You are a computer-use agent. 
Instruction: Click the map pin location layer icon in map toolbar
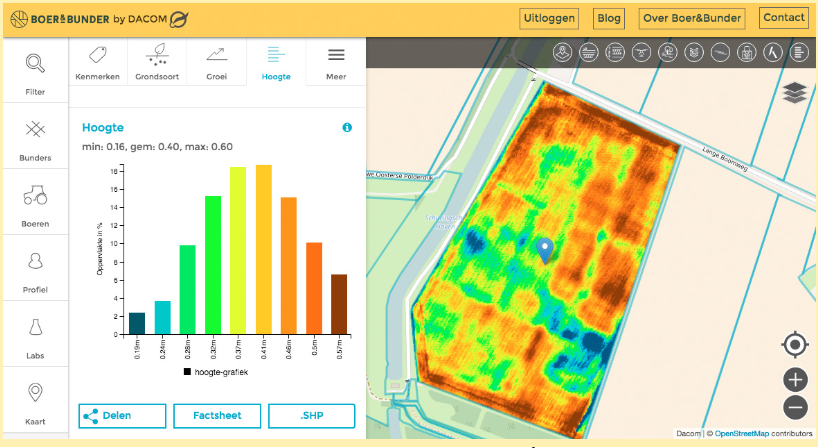point(562,52)
